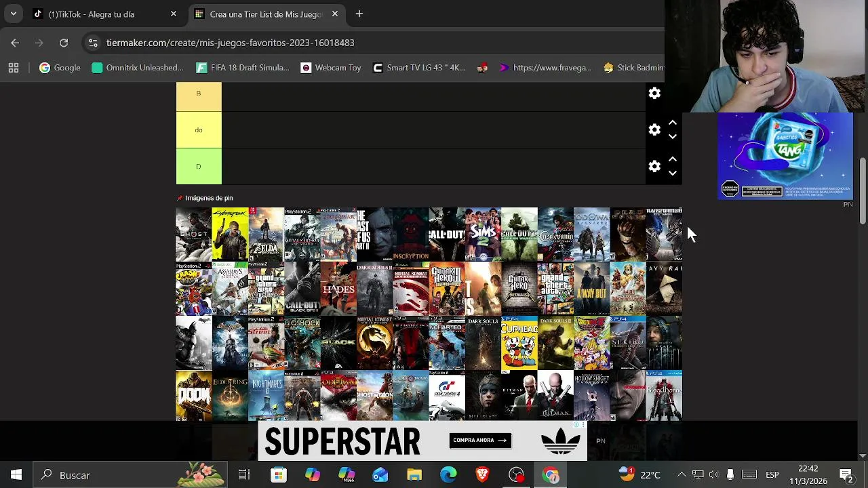Viewport: 868px width, 488px height.
Task: Open the Webcam Toy bookmark
Action: (x=330, y=68)
